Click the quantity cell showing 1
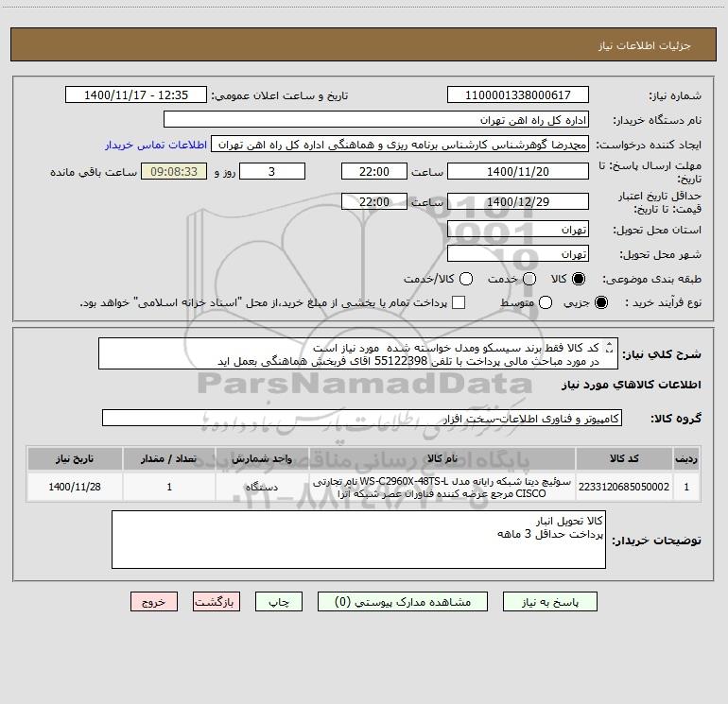The image size is (728, 704). (x=169, y=487)
